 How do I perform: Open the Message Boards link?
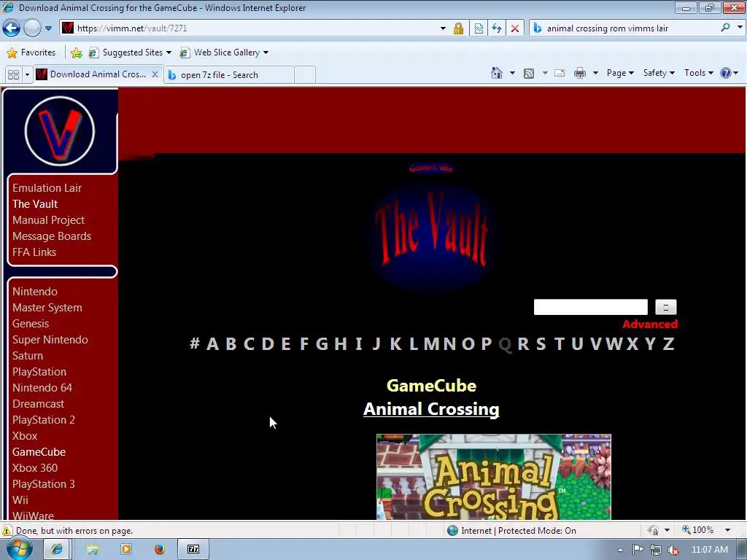click(52, 236)
